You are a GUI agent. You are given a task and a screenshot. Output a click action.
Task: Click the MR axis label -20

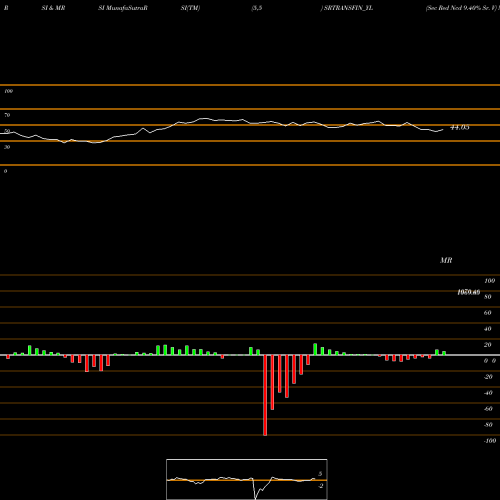point(488,377)
